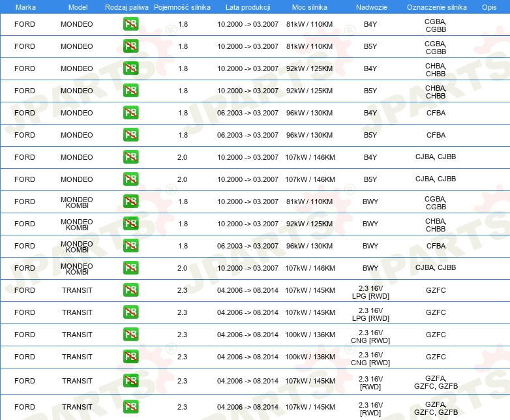Click petrol fuel icon in Mondeo 92kW B4Y row
The image size is (510, 420).
pyautogui.click(x=130, y=68)
